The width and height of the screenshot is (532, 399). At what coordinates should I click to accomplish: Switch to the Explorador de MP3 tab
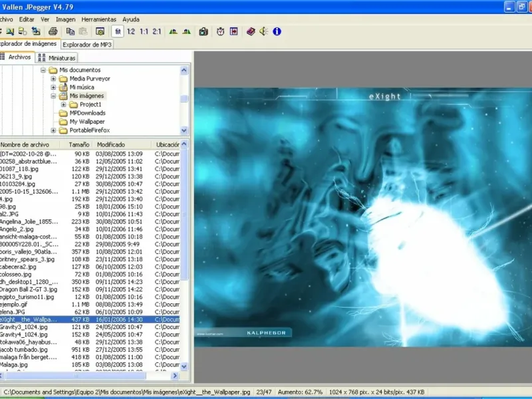[x=87, y=45]
